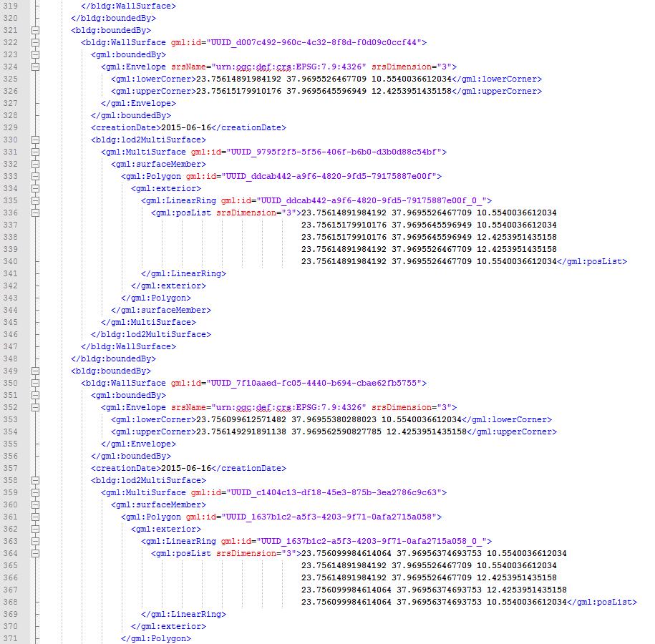Image resolution: width=655 pixels, height=644 pixels.
Task: Collapse the gml:exterior fold on line 334
Action: click(x=36, y=188)
